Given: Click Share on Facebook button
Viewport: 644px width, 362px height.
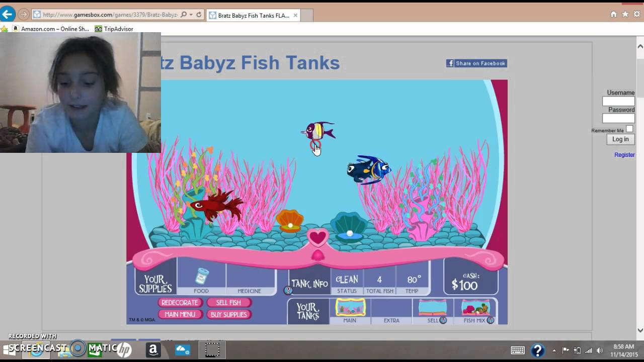Looking at the screenshot, I should pos(476,63).
